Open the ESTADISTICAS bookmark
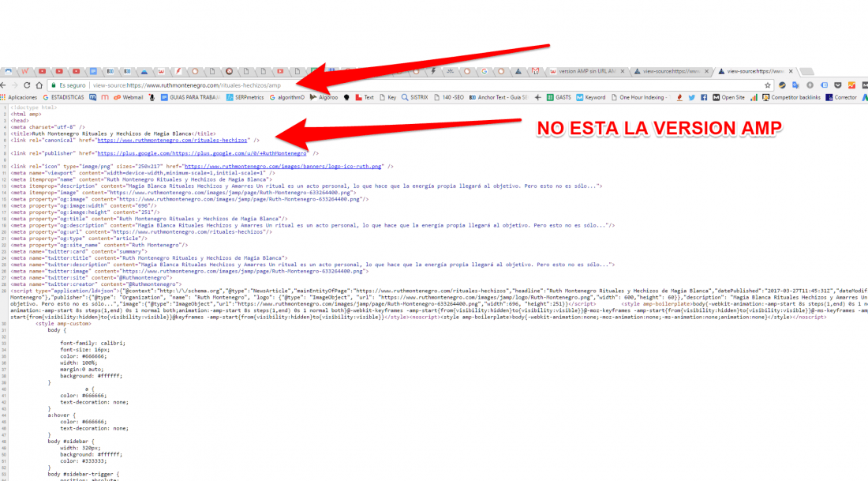868x481 pixels. tap(63, 97)
